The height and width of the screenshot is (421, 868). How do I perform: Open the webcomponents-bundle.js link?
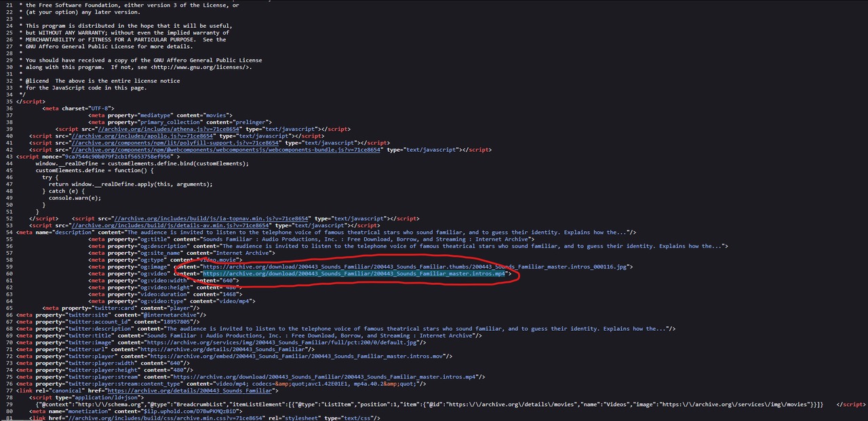(226, 150)
